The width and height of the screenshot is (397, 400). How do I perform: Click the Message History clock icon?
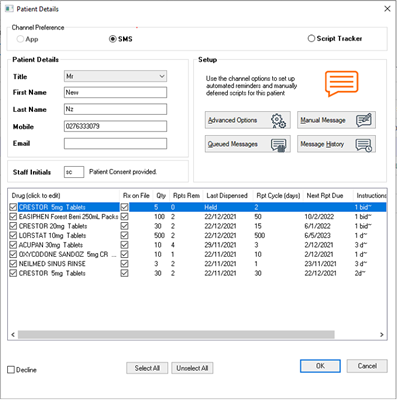[x=364, y=144]
